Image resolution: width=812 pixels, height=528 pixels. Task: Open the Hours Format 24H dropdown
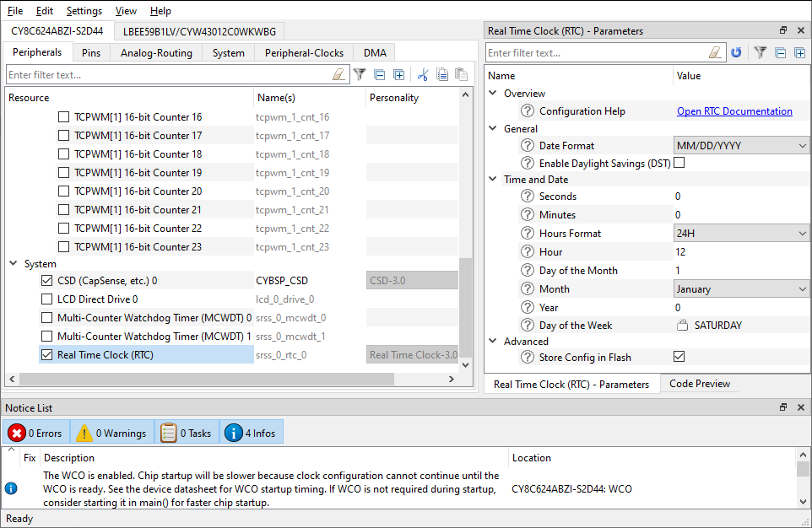741,233
